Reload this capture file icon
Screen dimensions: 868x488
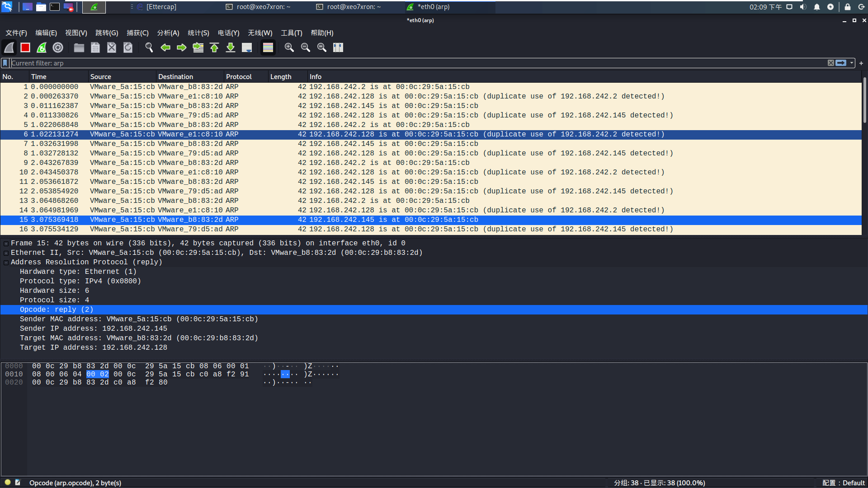point(128,47)
